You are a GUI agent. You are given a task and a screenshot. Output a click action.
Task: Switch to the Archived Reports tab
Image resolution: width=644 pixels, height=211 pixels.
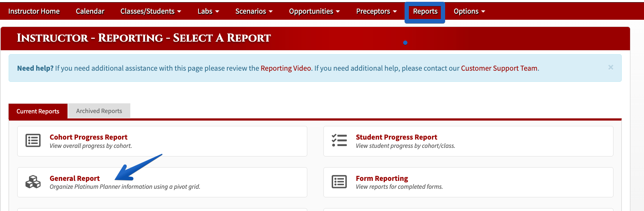pyautogui.click(x=99, y=111)
